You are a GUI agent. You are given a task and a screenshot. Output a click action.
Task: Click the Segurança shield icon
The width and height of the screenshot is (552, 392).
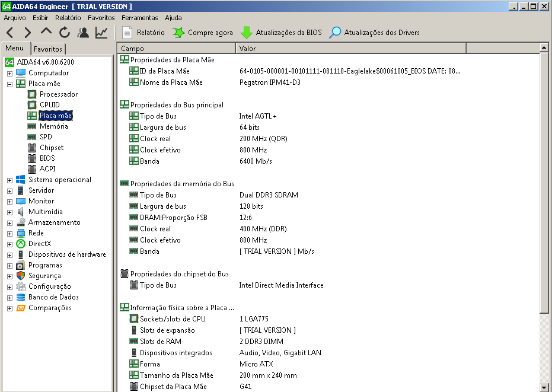click(21, 276)
